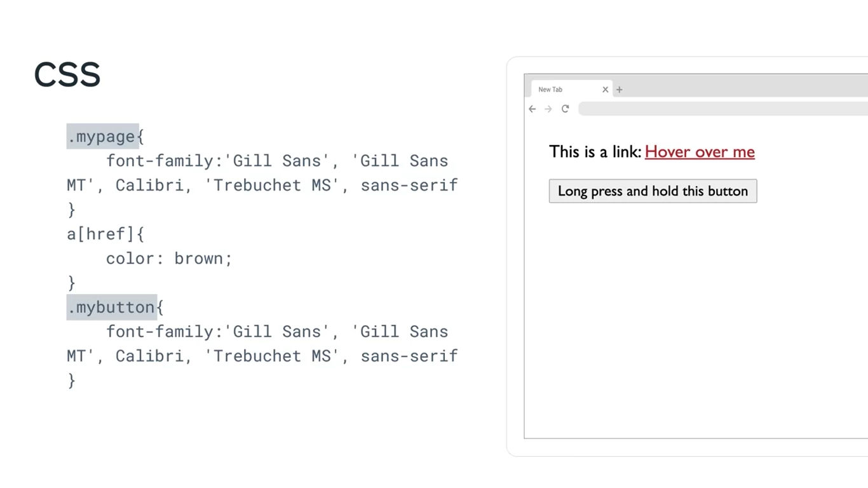Close the New Tab tab
This screenshot has width=868, height=488.
[605, 90]
